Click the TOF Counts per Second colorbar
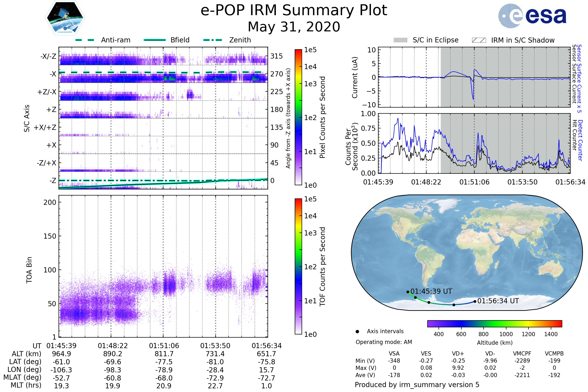This screenshot has width=588, height=392. [298, 266]
